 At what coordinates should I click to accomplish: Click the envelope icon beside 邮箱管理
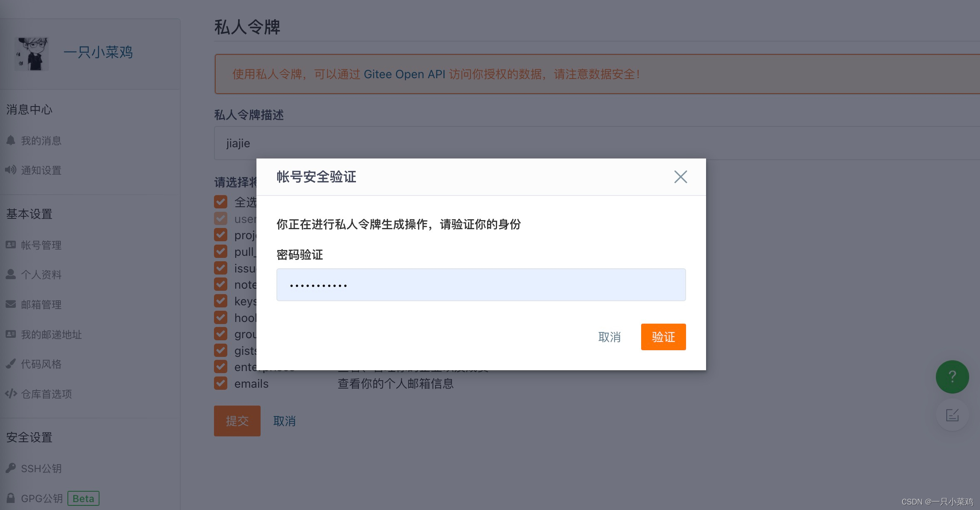[x=11, y=304]
